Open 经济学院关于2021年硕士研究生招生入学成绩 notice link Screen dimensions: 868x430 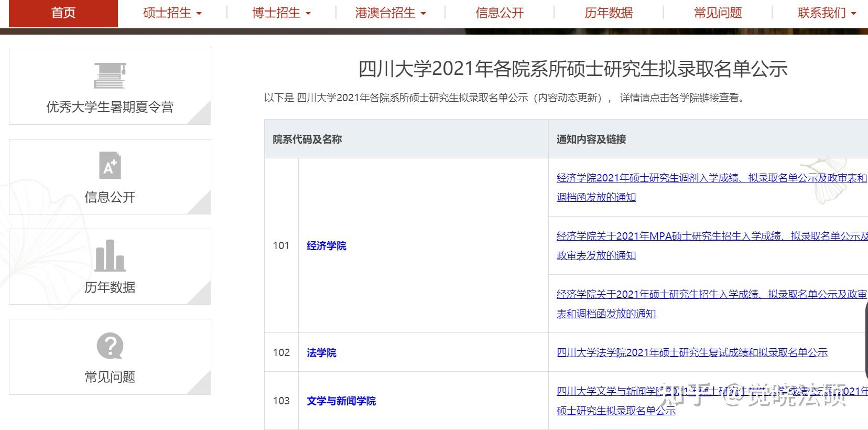[x=712, y=304]
